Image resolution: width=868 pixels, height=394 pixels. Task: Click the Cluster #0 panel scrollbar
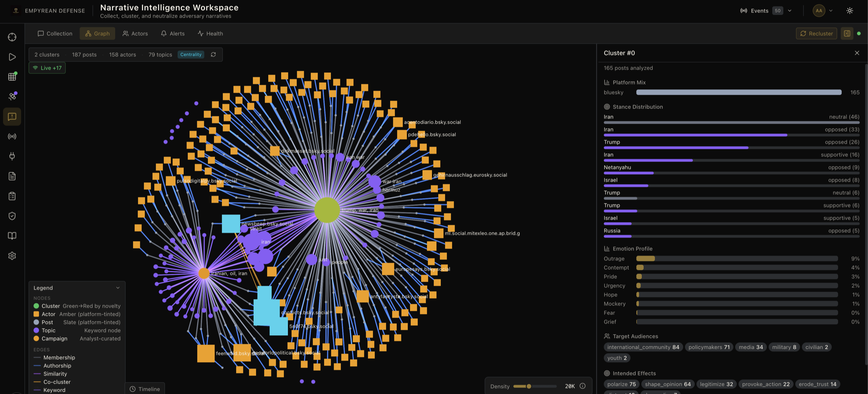[x=866, y=214]
